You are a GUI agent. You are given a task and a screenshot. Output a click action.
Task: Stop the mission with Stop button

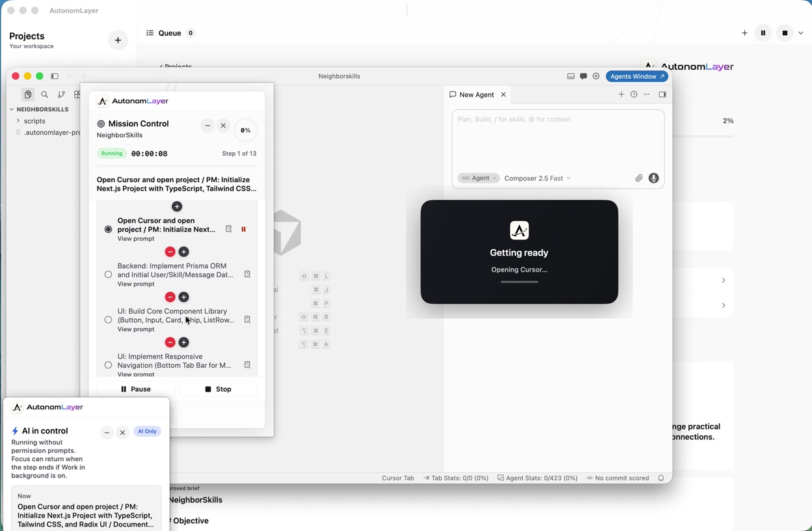click(218, 389)
